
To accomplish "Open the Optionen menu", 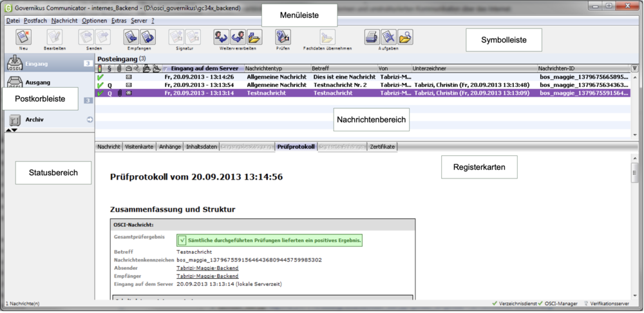I will 94,21.
